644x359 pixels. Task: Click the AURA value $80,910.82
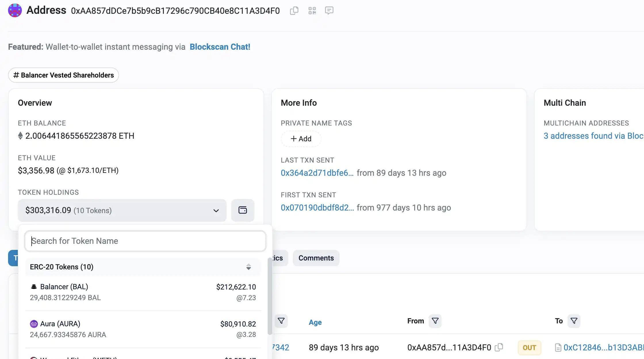click(238, 324)
